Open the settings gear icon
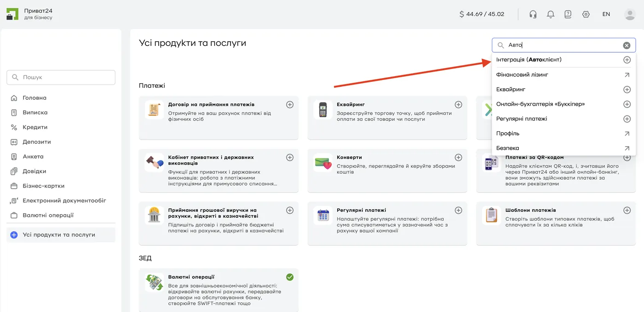 pyautogui.click(x=586, y=14)
